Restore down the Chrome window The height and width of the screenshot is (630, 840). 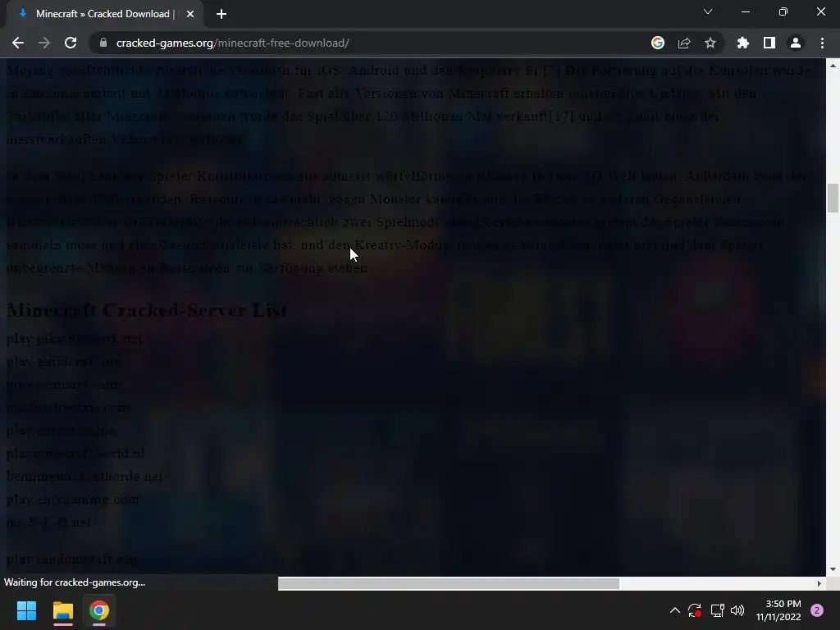pyautogui.click(x=783, y=11)
